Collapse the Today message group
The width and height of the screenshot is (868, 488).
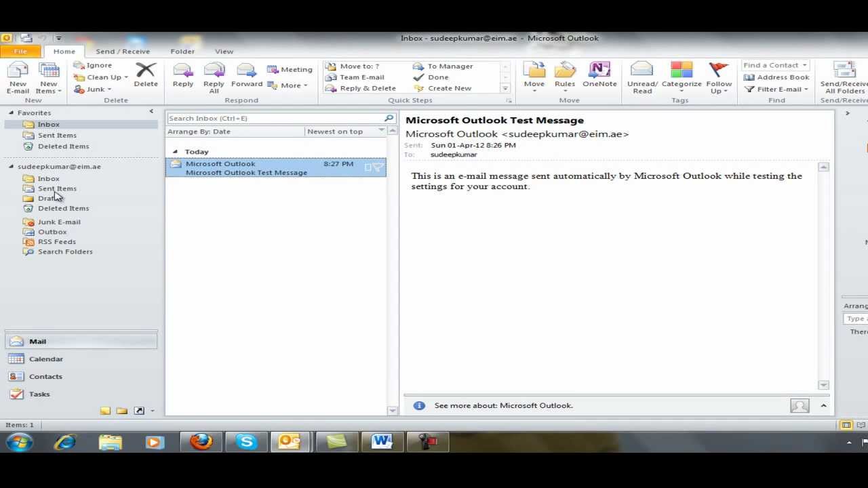pos(175,152)
